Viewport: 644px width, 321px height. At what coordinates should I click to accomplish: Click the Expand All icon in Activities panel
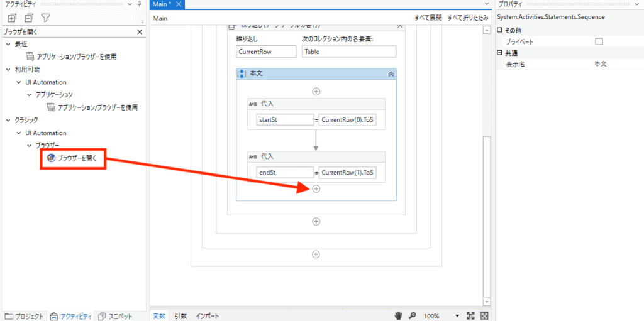[x=12, y=18]
